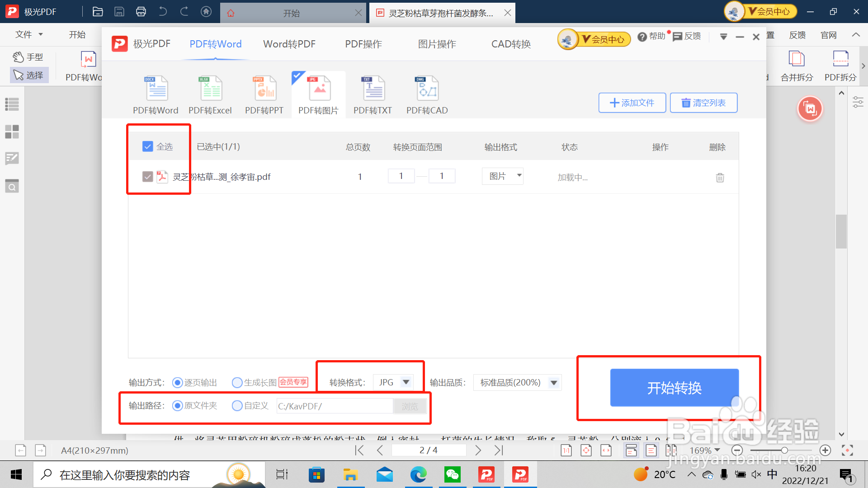Open the search sidebar icon
The width and height of the screenshot is (868, 488).
point(12,186)
